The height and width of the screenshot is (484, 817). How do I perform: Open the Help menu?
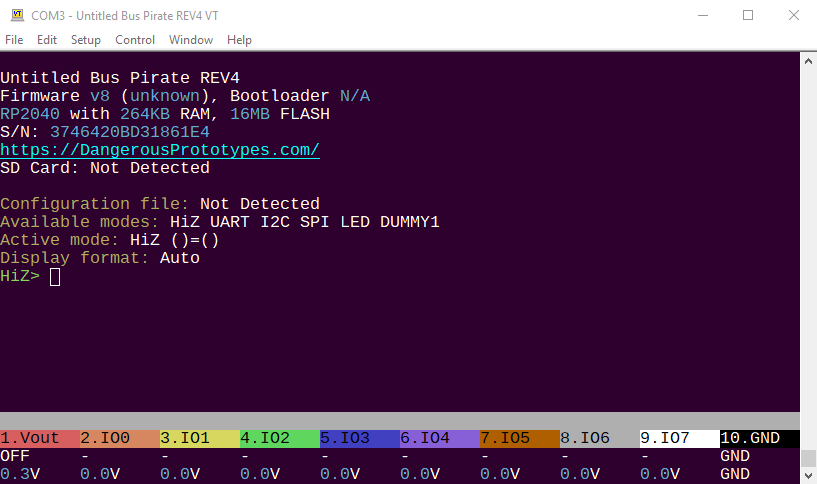pos(239,40)
